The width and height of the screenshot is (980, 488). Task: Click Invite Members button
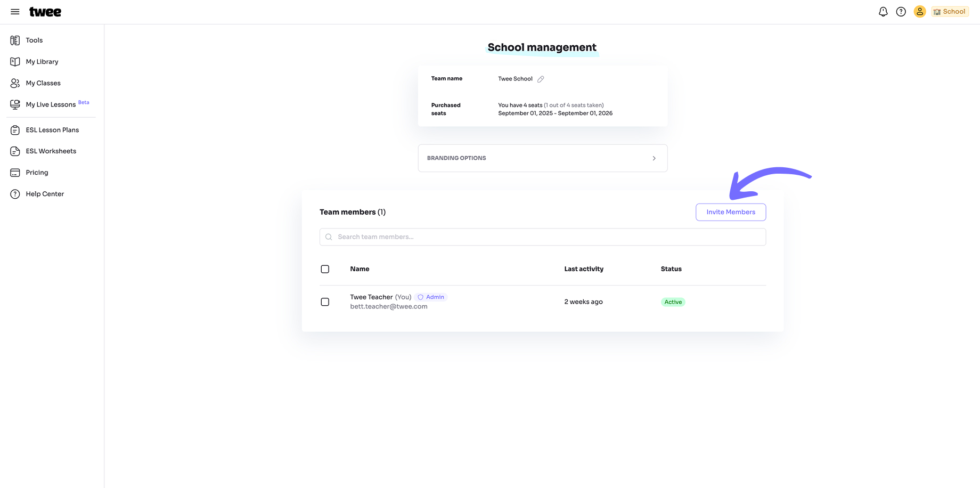pos(731,212)
